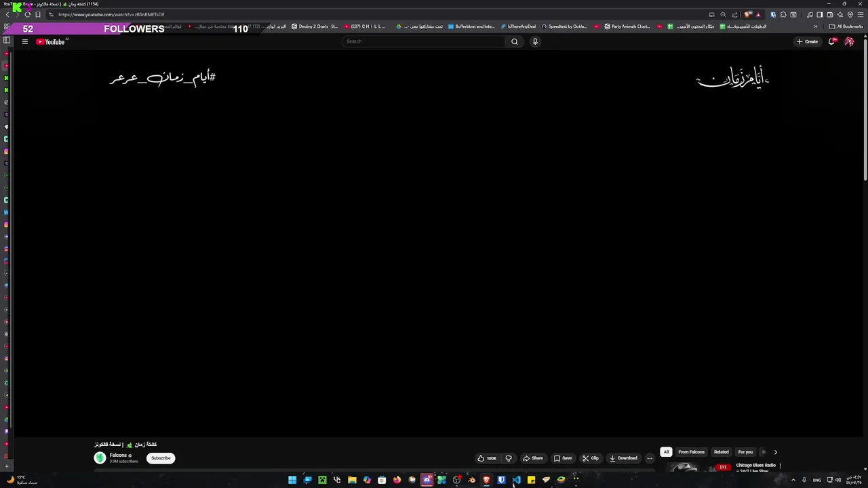This screenshot has height=488, width=868.
Task: Toggle the browser sidebar panel
Action: pos(819,14)
